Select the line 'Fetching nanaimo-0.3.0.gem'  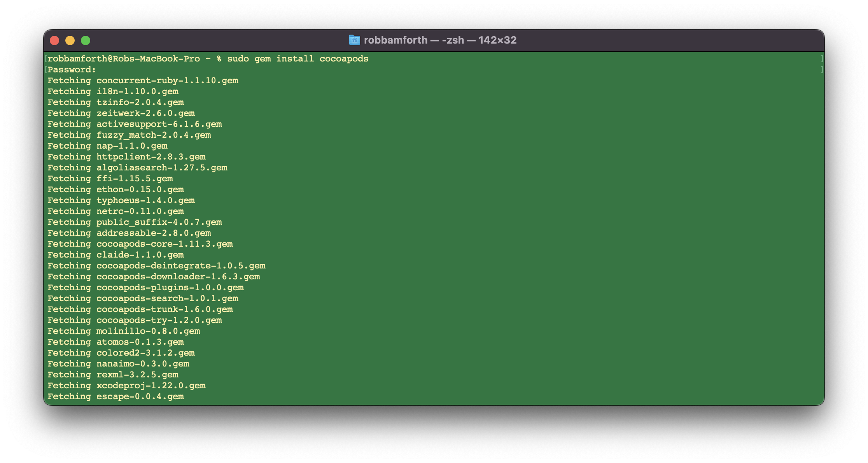[118, 364]
